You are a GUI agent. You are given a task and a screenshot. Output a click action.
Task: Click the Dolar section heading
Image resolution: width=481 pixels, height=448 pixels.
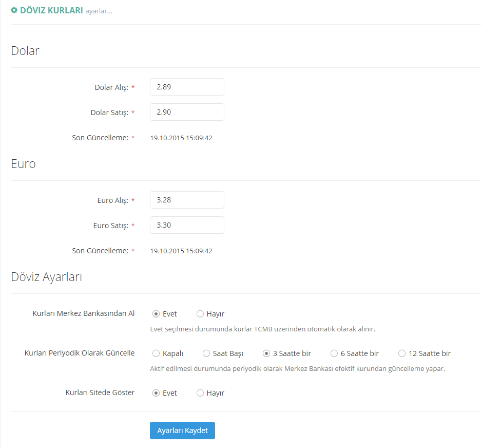pos(25,51)
